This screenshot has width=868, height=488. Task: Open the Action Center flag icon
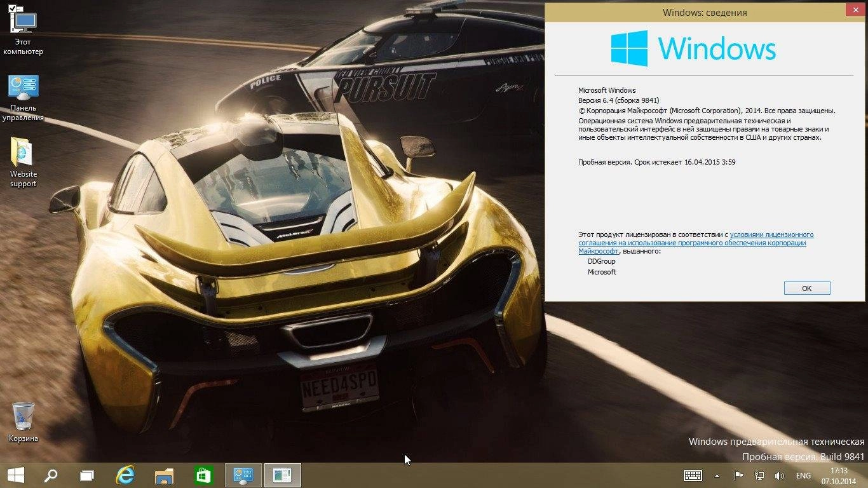(x=738, y=475)
